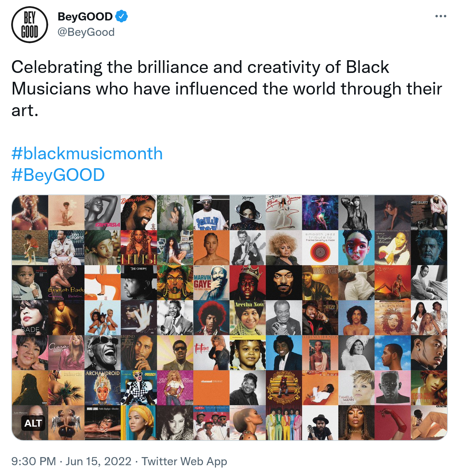456x476 pixels.
Task: Click the Fantasia album cover
Action: (x=102, y=213)
